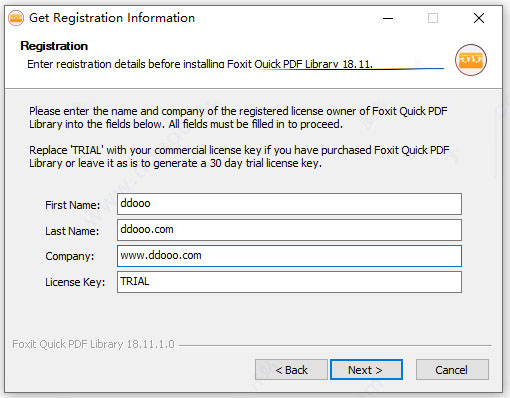The width and height of the screenshot is (510, 398).
Task: Click the Foxit icon in the title bar
Action: click(x=16, y=18)
